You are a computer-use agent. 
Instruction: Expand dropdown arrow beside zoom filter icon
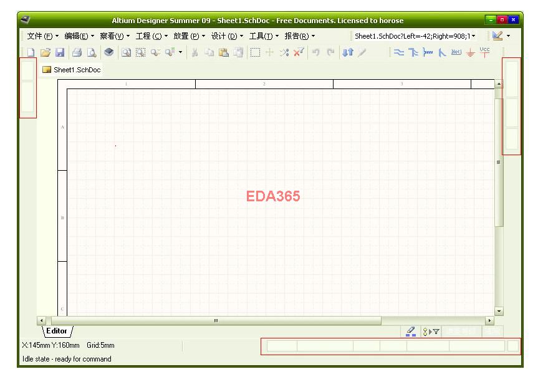(x=180, y=52)
